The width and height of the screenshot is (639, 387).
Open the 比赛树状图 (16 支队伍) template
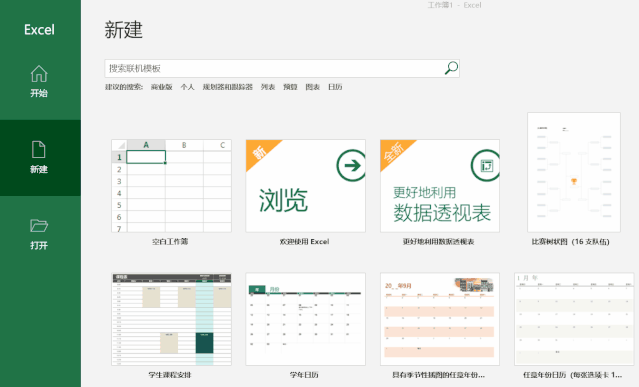pos(574,172)
